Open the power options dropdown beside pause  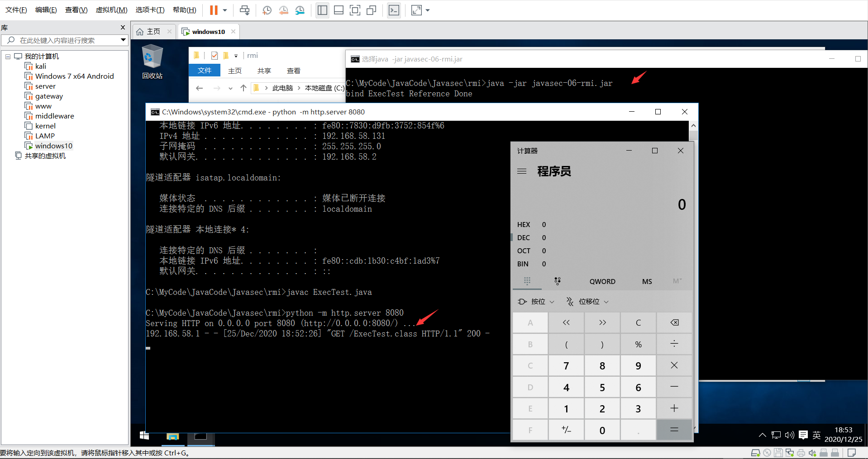(225, 10)
